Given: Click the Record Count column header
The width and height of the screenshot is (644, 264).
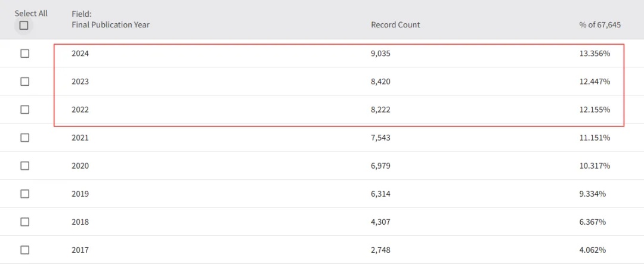Looking at the screenshot, I should (x=395, y=25).
